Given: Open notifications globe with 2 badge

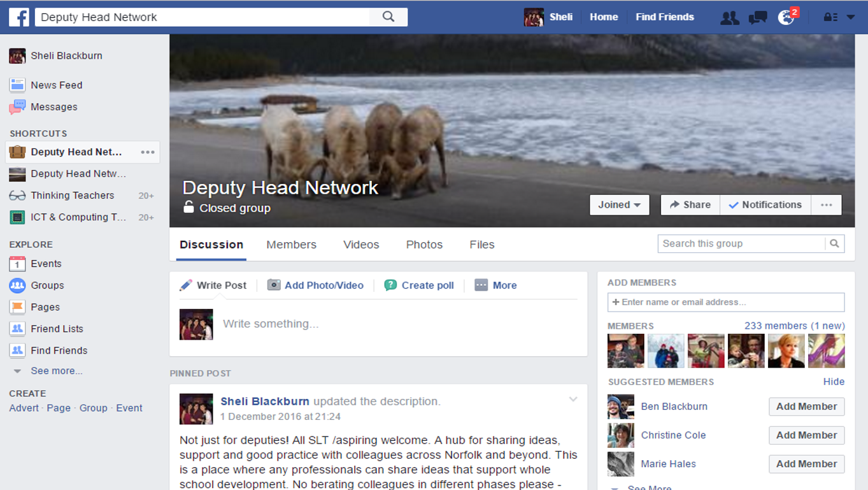Looking at the screenshot, I should click(x=786, y=17).
